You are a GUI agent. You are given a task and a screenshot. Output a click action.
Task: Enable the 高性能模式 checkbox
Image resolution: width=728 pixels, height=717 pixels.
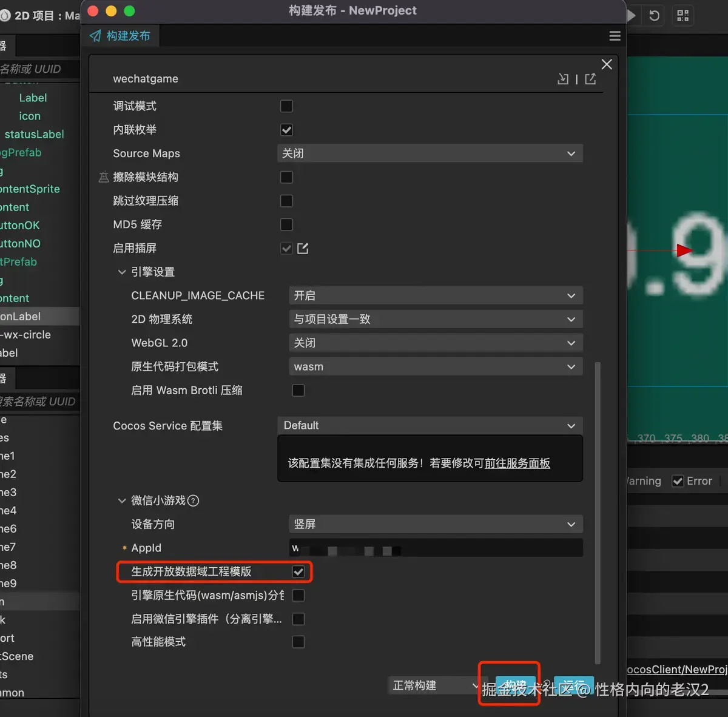click(298, 642)
